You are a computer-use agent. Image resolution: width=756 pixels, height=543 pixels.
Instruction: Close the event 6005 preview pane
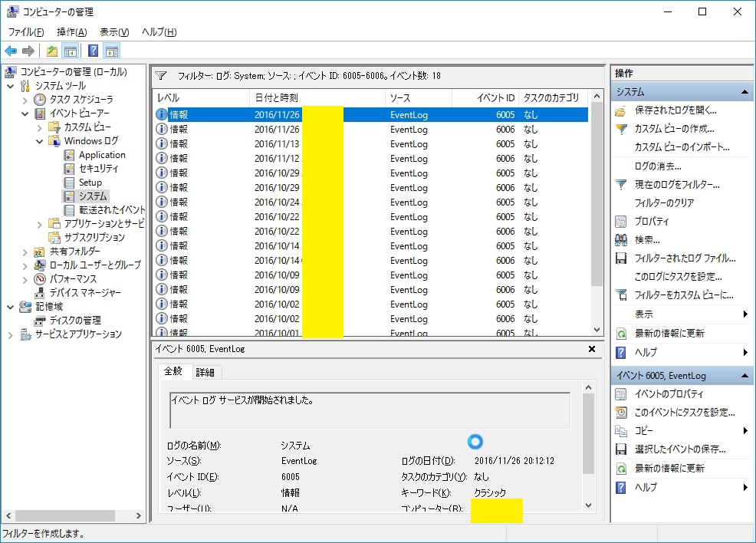(x=591, y=349)
